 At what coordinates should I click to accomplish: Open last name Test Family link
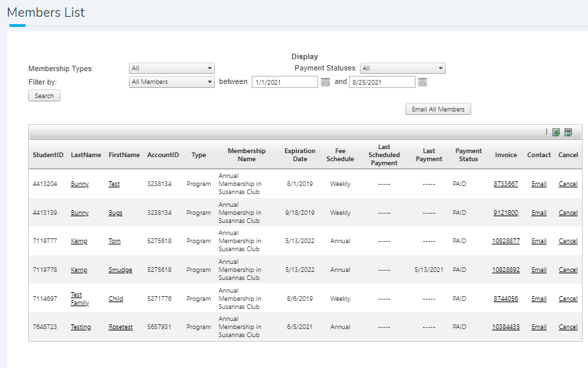80,299
